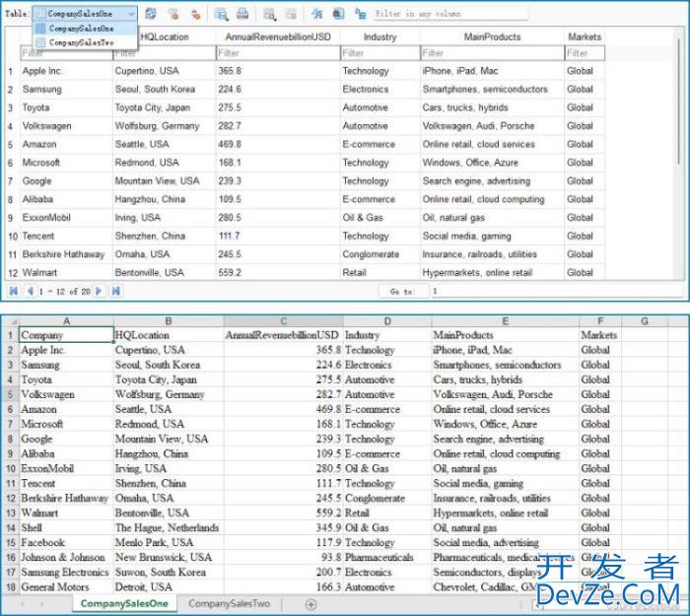
Task: Click the Industry column header in database grid
Action: pyautogui.click(x=380, y=37)
